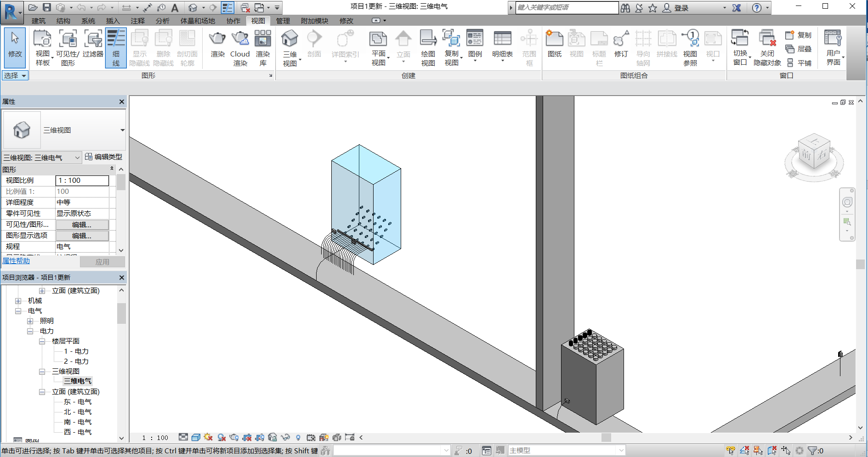Start 渲染 teapot render tool

click(217, 44)
